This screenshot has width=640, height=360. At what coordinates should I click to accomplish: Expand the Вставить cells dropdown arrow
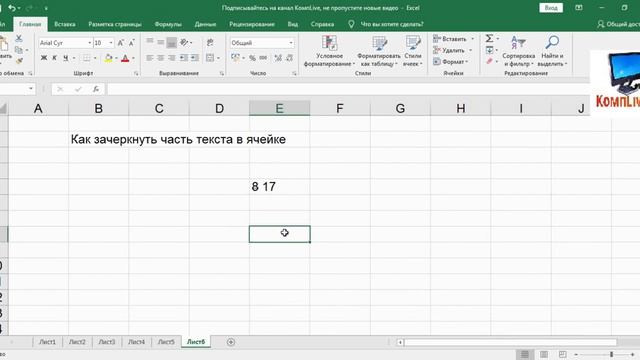(x=473, y=39)
